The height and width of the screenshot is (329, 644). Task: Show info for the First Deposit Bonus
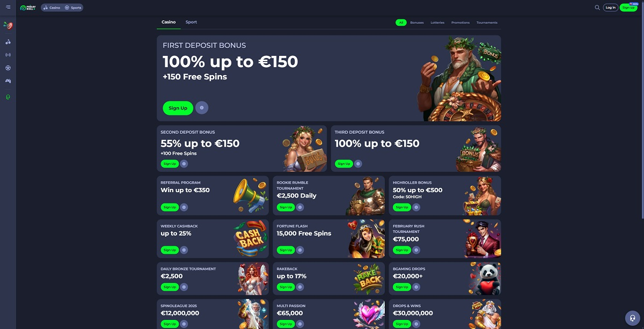pos(202,108)
